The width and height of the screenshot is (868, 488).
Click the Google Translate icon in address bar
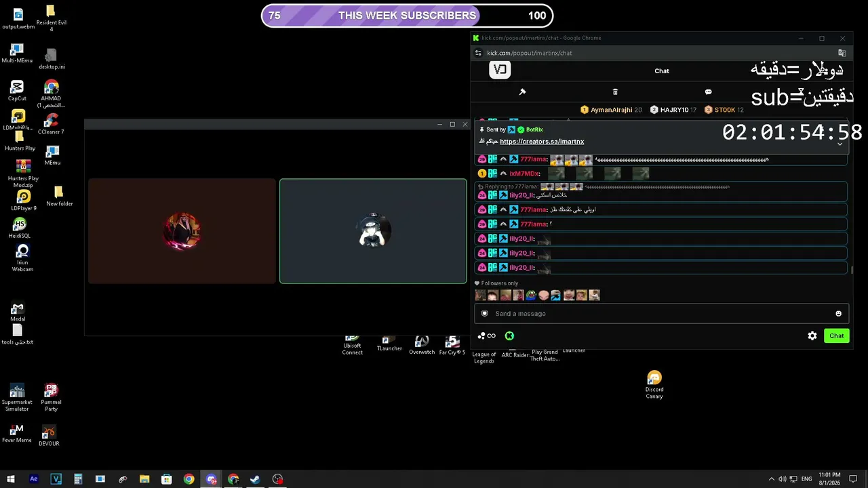(842, 53)
